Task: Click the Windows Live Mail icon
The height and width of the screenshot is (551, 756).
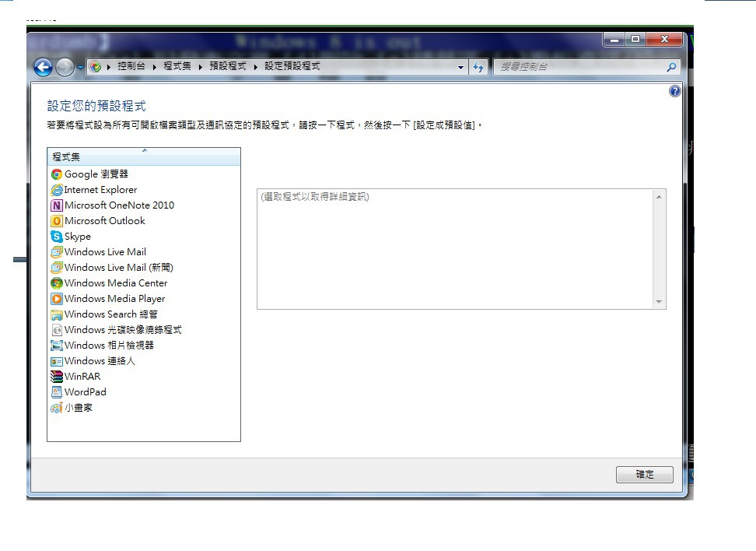Action: [x=57, y=252]
